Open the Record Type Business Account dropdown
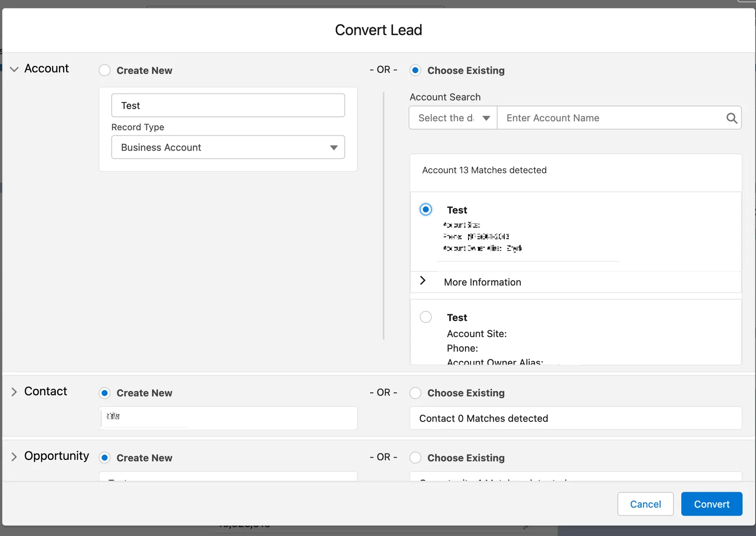Image resolution: width=756 pixels, height=536 pixels. (228, 148)
